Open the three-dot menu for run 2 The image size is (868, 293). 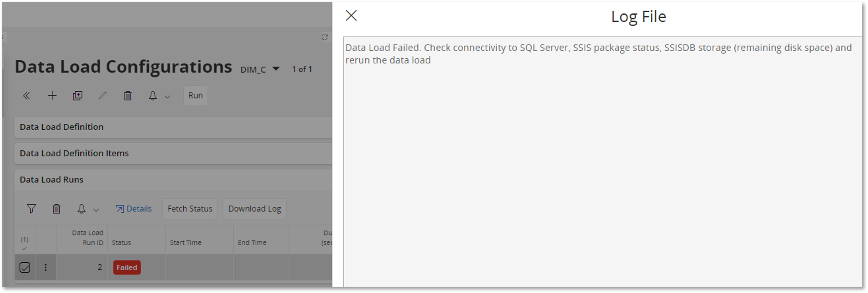[45, 268]
